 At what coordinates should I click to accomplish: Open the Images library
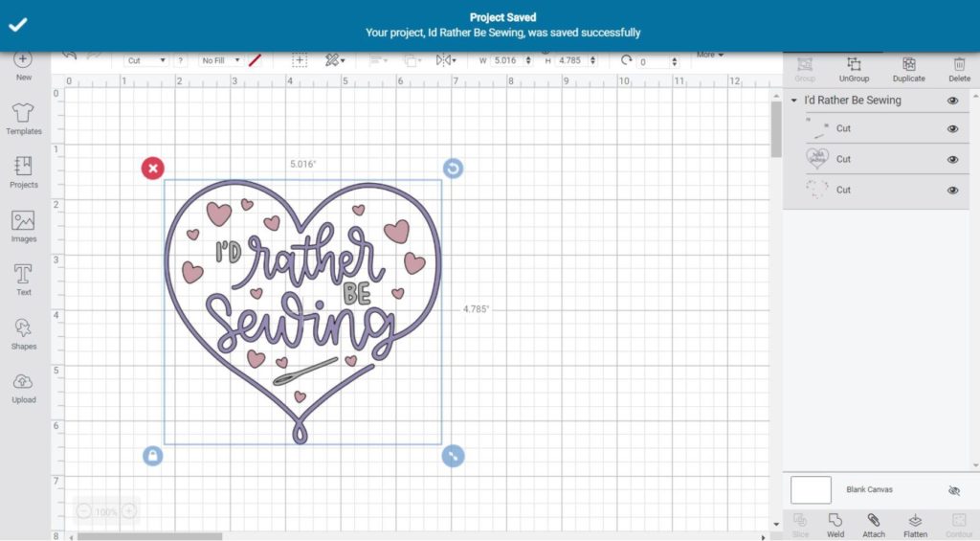(23, 226)
